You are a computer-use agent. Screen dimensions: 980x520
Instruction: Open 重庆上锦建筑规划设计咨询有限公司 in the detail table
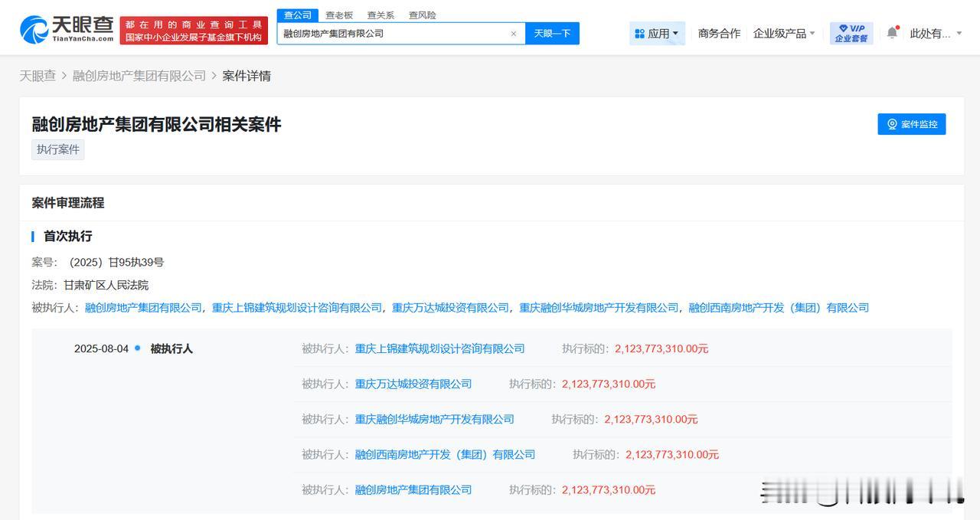click(x=439, y=348)
